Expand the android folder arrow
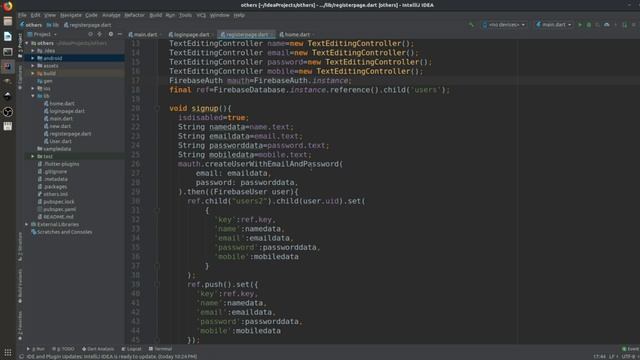The image size is (640, 360). (x=33, y=58)
